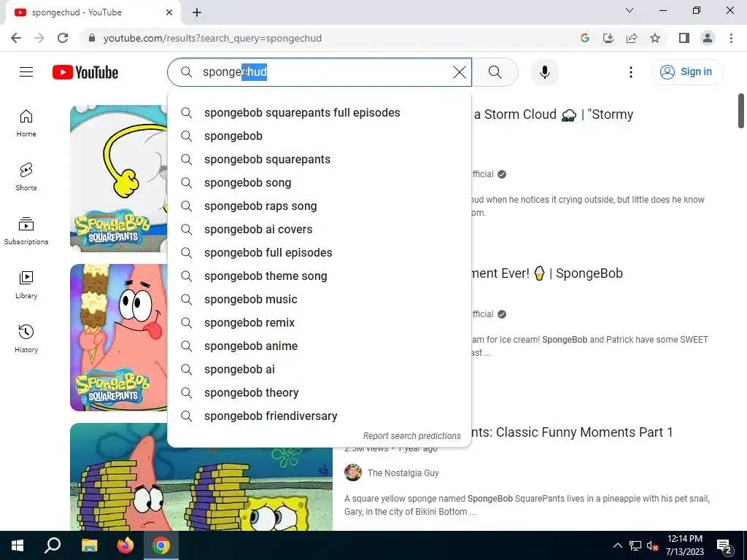Open the taskbar clock and date
The width and height of the screenshot is (747, 560).
[684, 545]
